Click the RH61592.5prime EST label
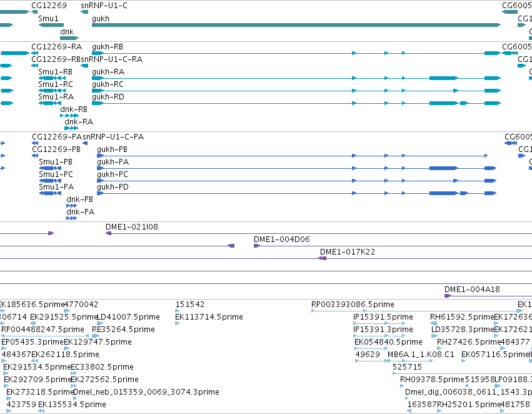 pyautogui.click(x=462, y=317)
